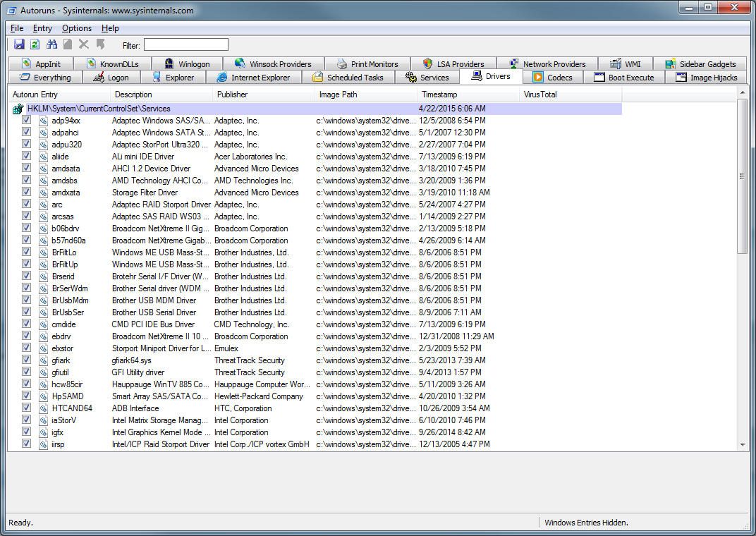Switch to the Image Hijacks tab
The width and height of the screenshot is (756, 536).
click(x=707, y=77)
